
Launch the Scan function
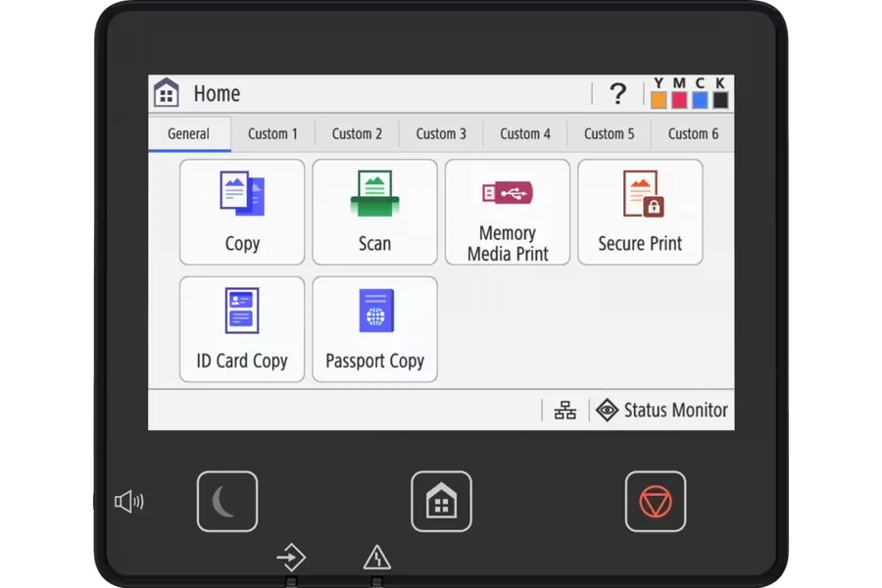pos(374,213)
